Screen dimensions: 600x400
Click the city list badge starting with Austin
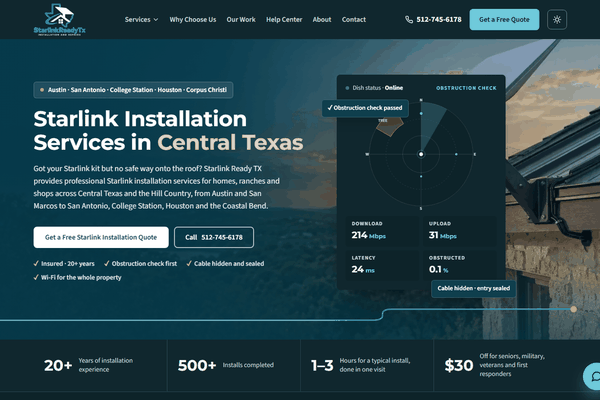[x=133, y=90]
